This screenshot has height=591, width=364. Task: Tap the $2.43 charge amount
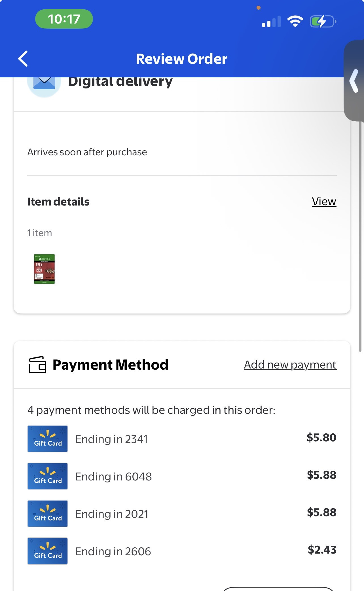(322, 550)
